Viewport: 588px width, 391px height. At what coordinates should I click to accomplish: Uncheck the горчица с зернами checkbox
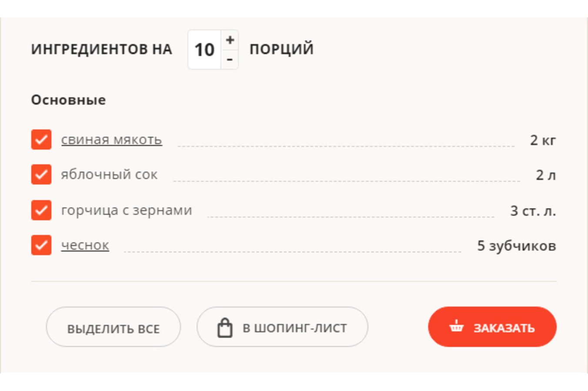41,210
